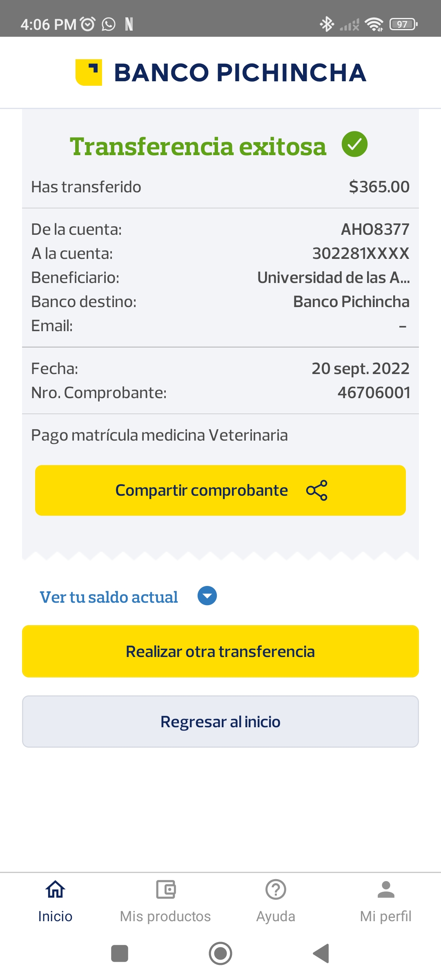Tap Regresar al inicio button
Screen dimensions: 441x980
[220, 722]
